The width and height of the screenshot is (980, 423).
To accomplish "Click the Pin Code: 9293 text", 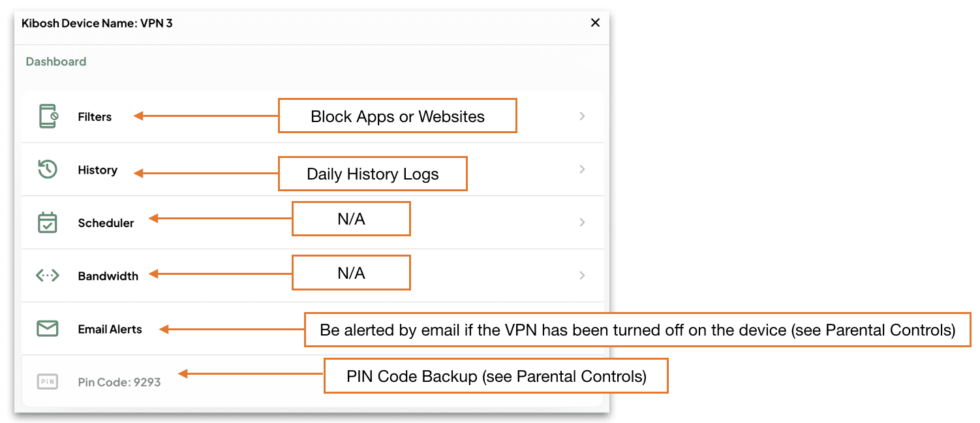I will [119, 382].
